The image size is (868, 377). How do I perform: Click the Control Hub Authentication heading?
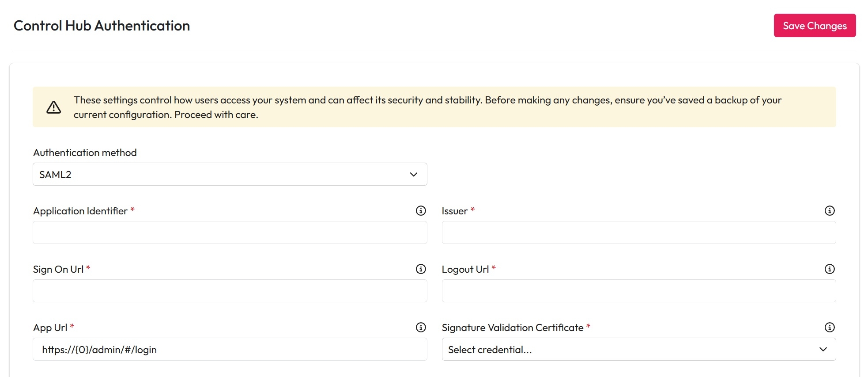coord(102,26)
